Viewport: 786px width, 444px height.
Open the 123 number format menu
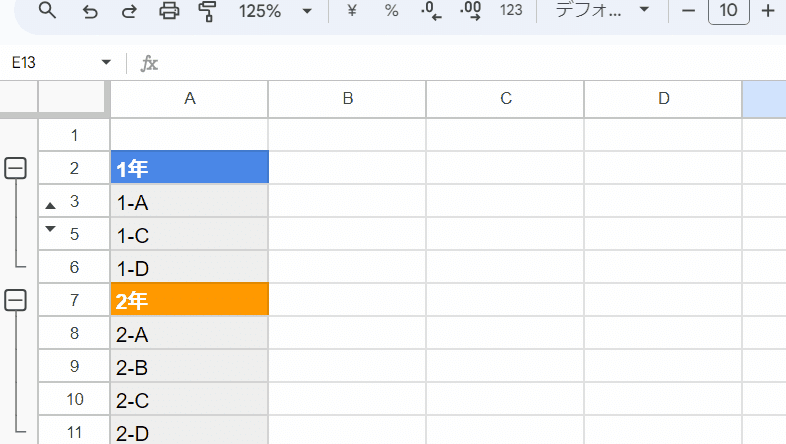point(511,11)
